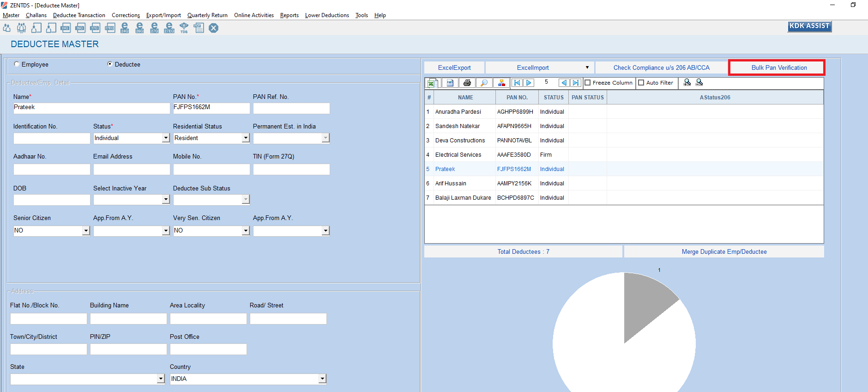Enable the Freeze Column checkbox
The height and width of the screenshot is (392, 868).
(x=588, y=83)
